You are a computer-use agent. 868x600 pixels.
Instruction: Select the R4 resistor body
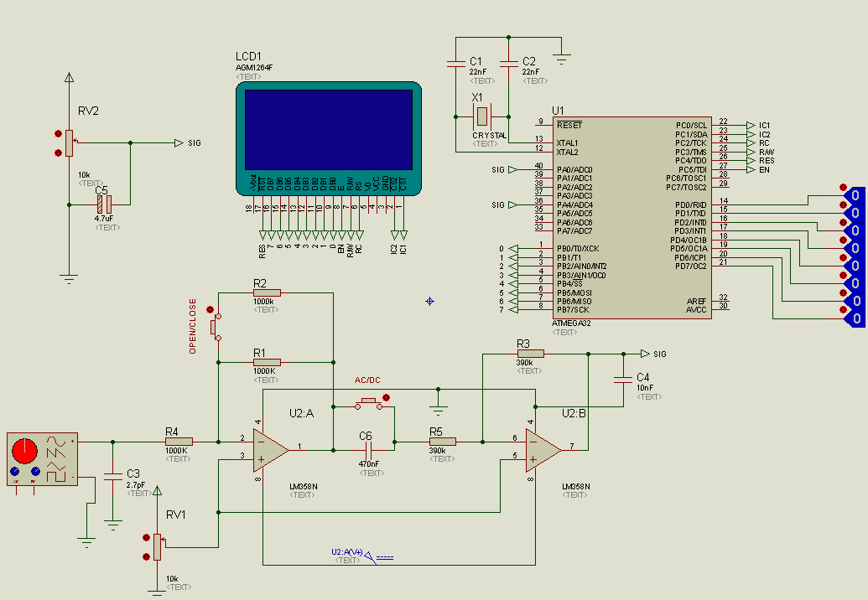point(178,441)
